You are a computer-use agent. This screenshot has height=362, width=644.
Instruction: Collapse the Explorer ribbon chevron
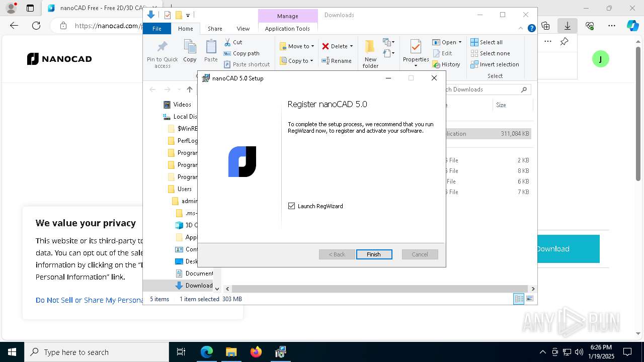(521, 29)
